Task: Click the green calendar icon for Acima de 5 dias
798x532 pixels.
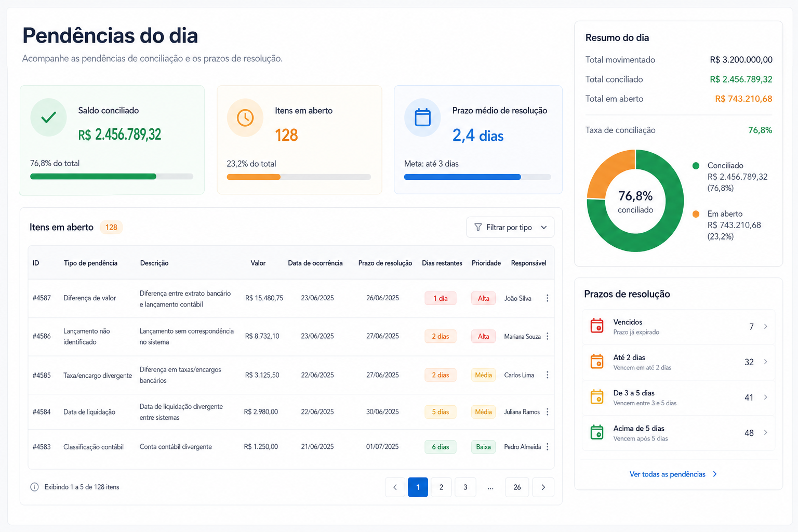Action: coord(597,432)
